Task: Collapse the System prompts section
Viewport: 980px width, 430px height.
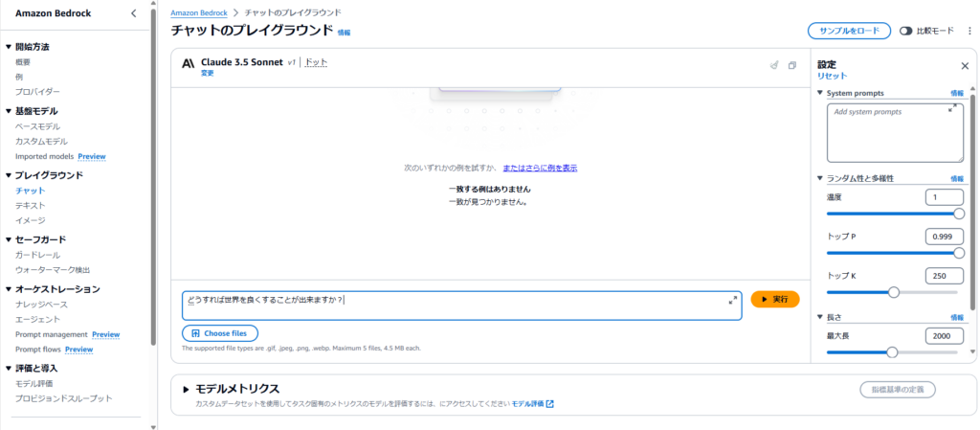Action: coord(820,93)
